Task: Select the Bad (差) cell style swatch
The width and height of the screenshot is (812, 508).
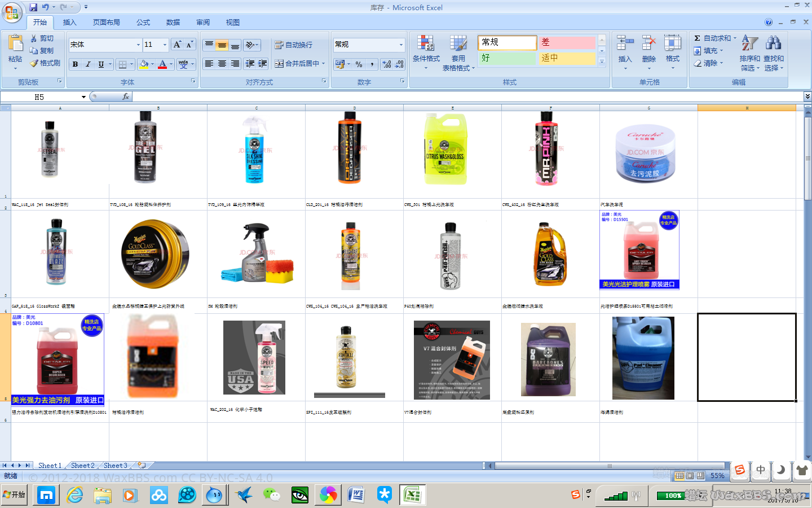Action: pyautogui.click(x=567, y=42)
